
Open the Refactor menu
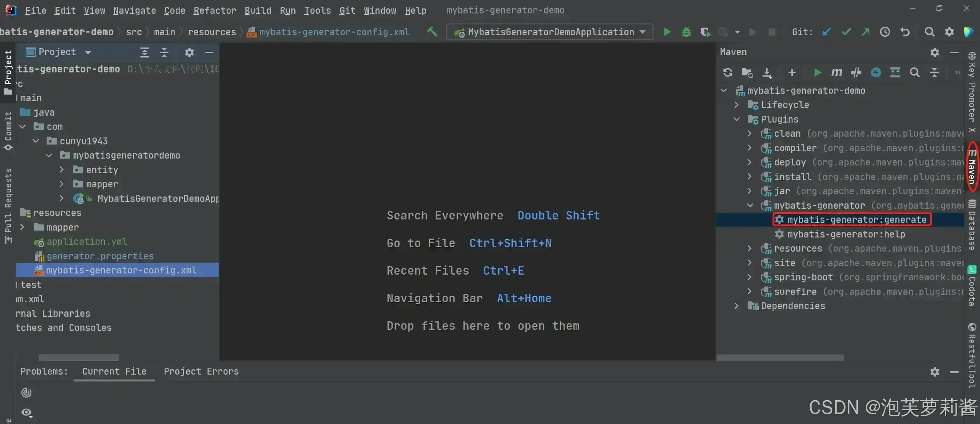click(x=215, y=10)
